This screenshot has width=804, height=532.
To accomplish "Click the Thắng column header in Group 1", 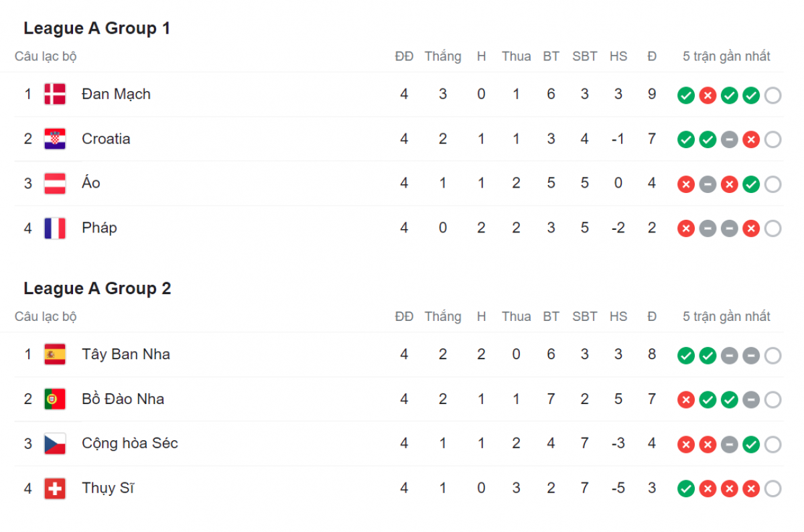I will click(x=443, y=56).
